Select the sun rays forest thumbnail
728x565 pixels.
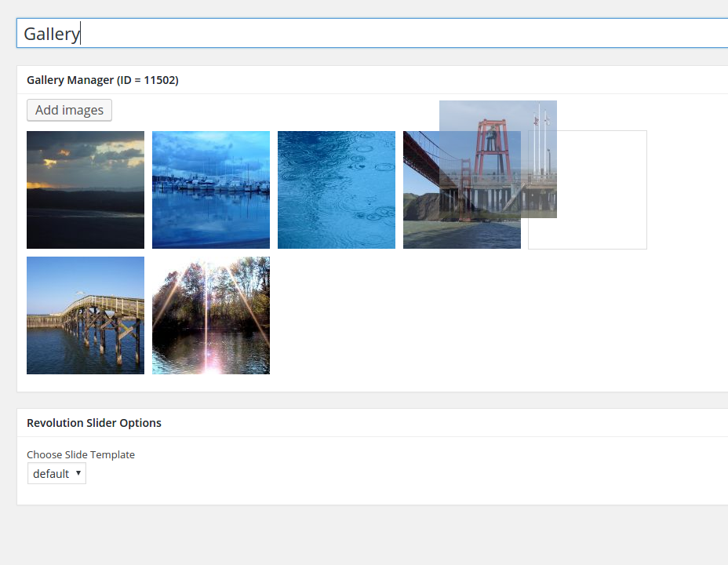coord(211,315)
